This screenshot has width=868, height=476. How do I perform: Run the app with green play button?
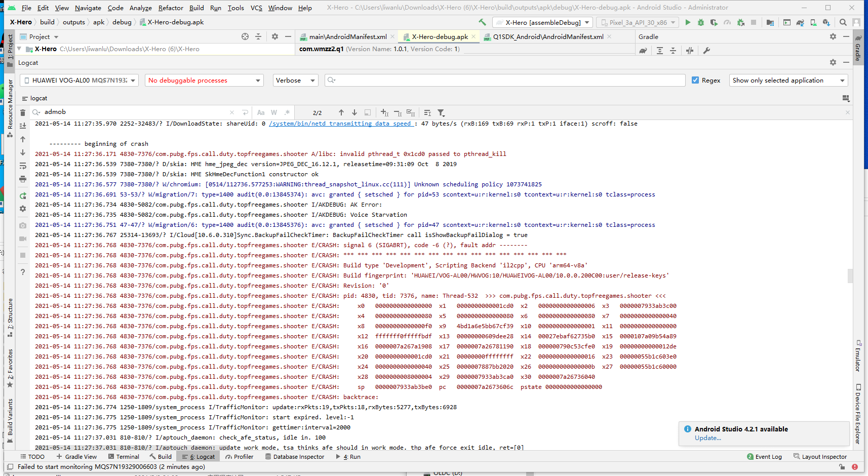click(x=688, y=22)
